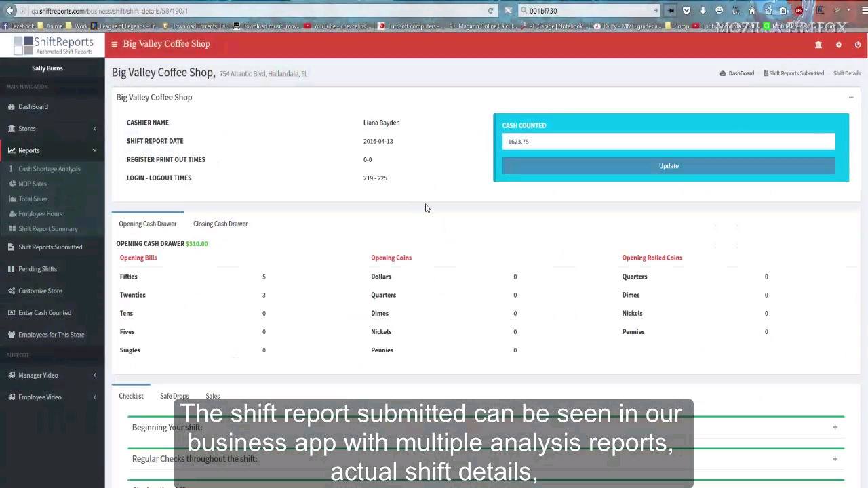Click the bank building icon in header
This screenshot has height=488, width=868.
(x=818, y=45)
